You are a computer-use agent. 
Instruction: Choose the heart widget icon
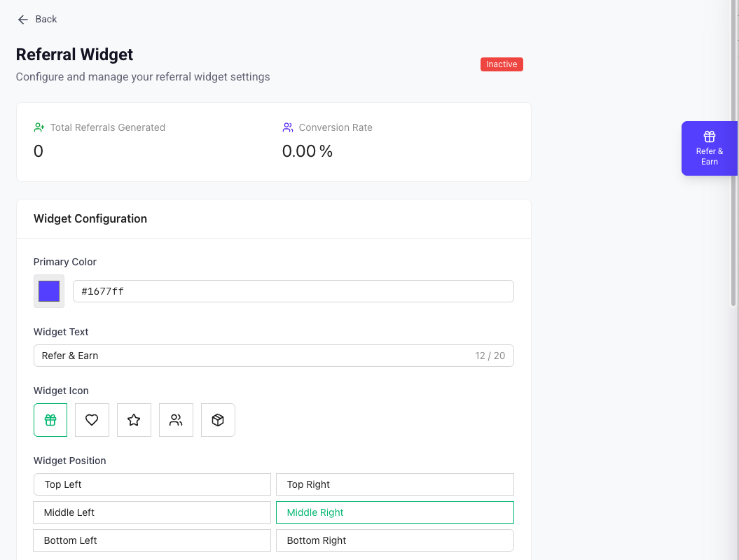pyautogui.click(x=92, y=419)
